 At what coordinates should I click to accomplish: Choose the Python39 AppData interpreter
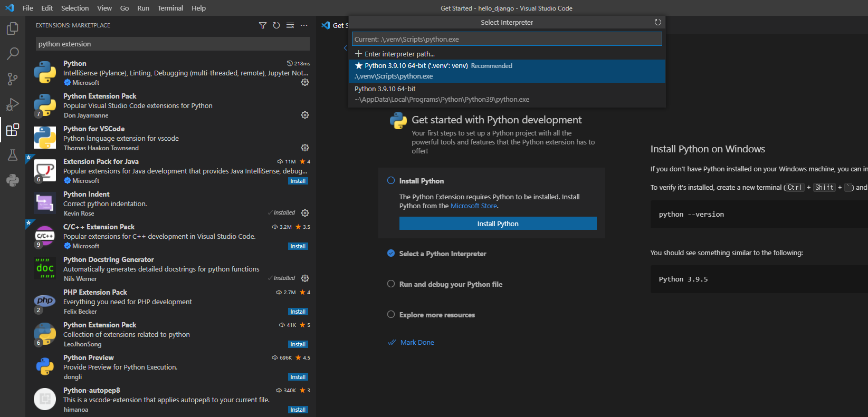coord(507,94)
